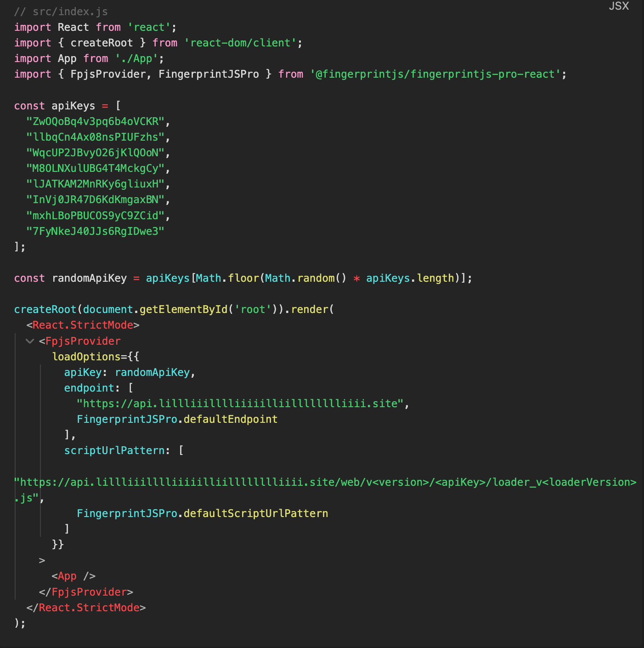Select the apiKey ZwOQoBq4v3pq6b4oVCKR
Screen dimensions: 644x648
pos(96,122)
